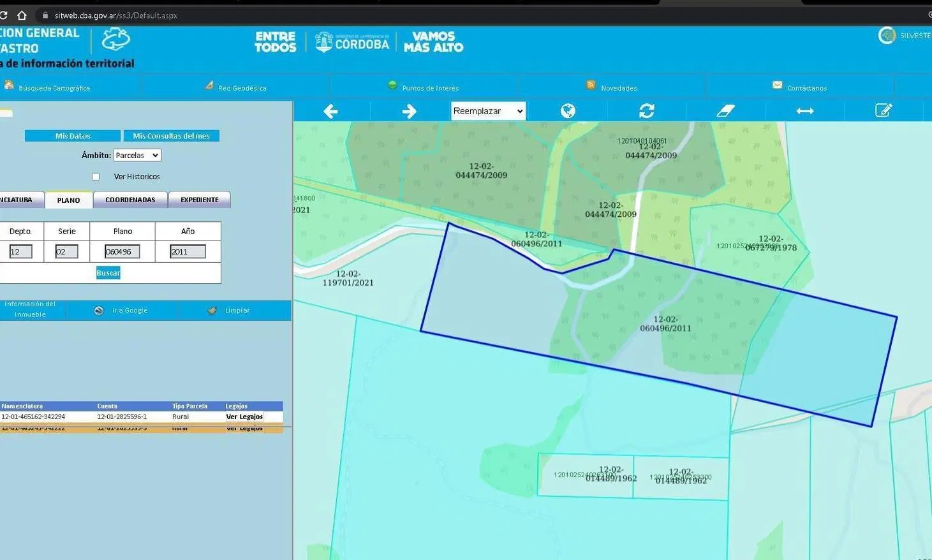Switch to the COORDENADAS tab
The height and width of the screenshot is (560, 932).
[130, 200]
